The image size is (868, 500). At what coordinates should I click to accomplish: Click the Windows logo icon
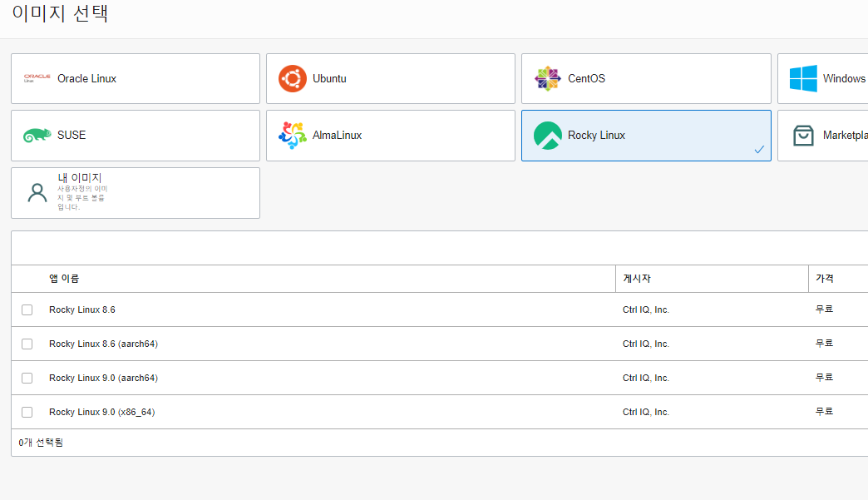click(x=803, y=78)
